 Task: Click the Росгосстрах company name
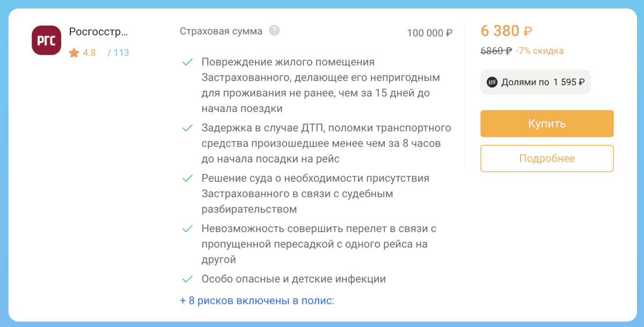(99, 32)
